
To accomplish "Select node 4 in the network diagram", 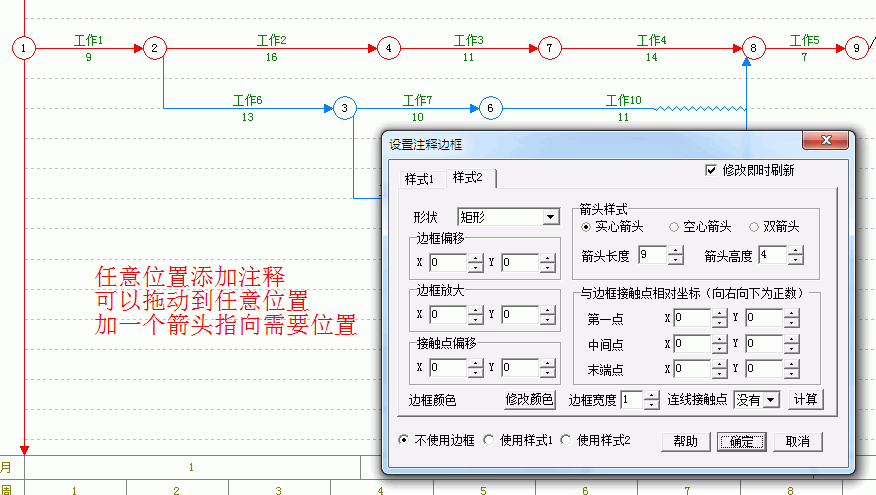I will pos(389,48).
